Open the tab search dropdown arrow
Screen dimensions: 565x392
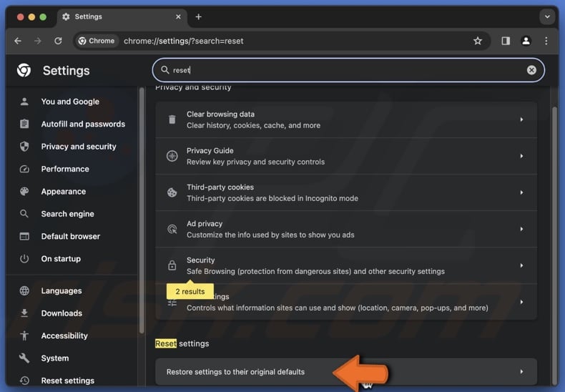pos(547,16)
